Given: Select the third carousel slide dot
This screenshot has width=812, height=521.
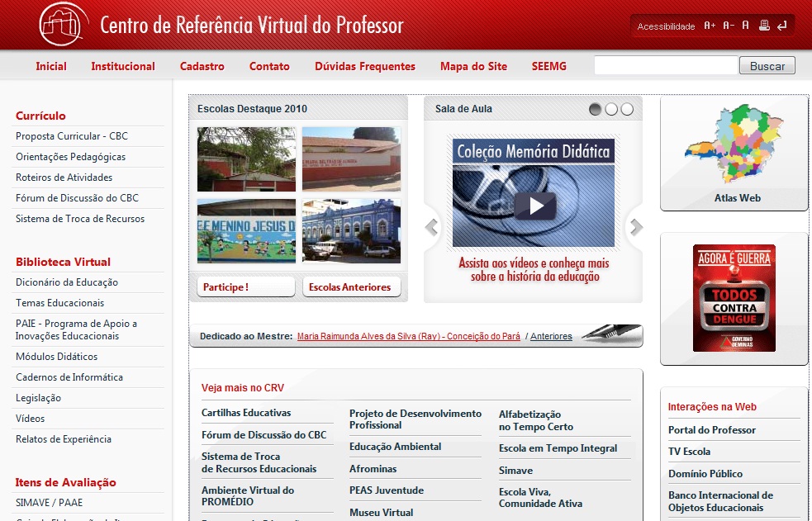Looking at the screenshot, I should point(628,108).
